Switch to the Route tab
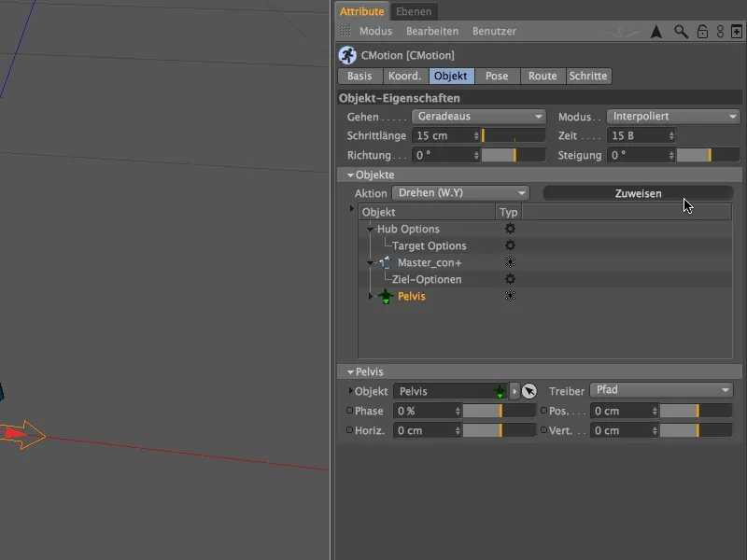Screen dimensions: 747x560 pyautogui.click(x=543, y=76)
